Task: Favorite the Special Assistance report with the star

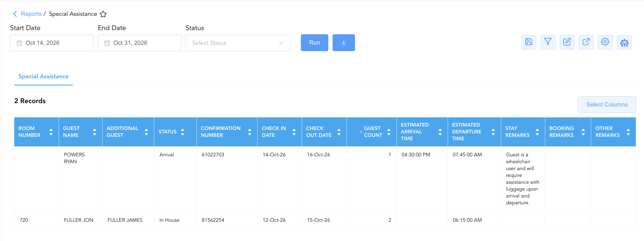Action: (103, 14)
